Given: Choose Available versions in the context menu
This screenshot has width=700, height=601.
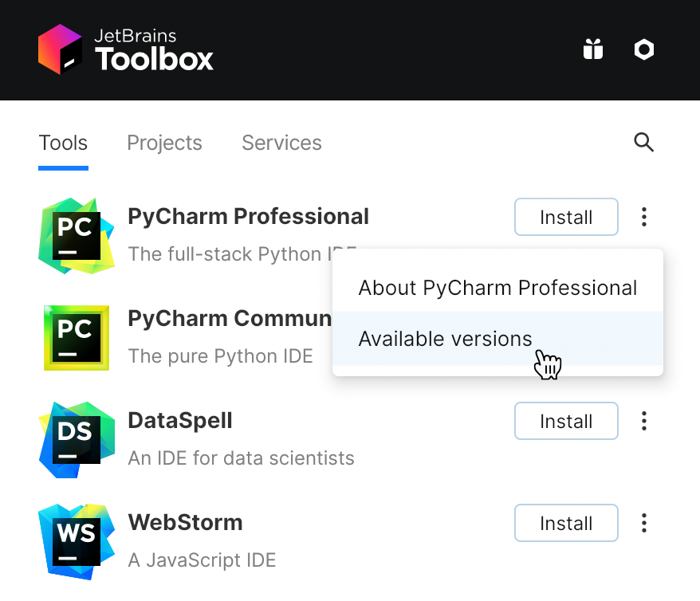Looking at the screenshot, I should pyautogui.click(x=445, y=339).
